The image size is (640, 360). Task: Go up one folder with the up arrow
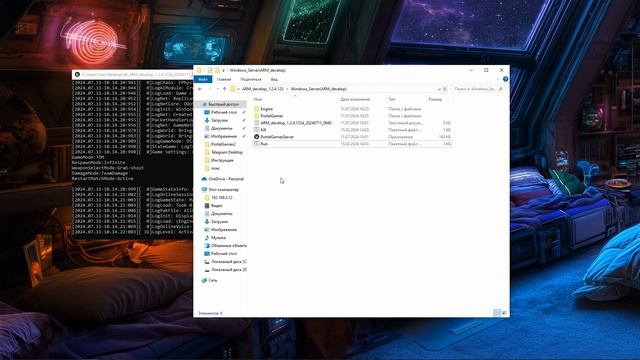coord(224,89)
